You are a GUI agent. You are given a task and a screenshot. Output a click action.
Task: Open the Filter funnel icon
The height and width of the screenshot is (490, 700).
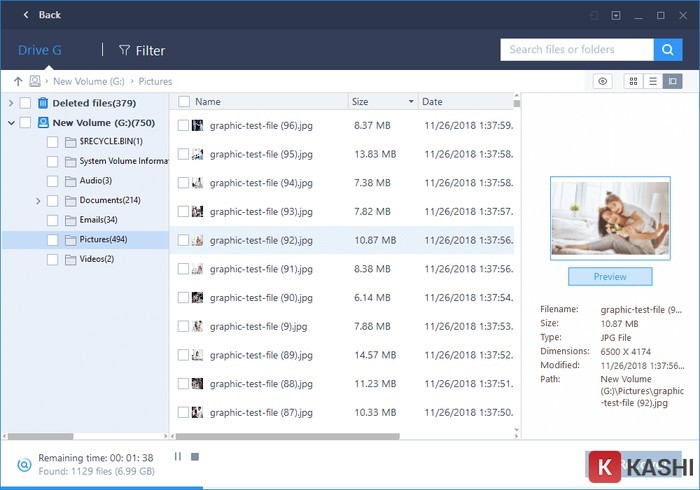pyautogui.click(x=125, y=50)
